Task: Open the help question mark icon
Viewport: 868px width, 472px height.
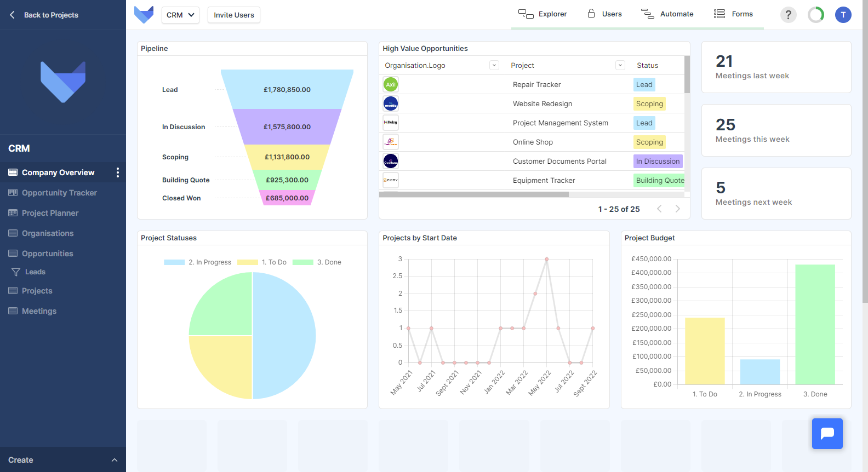Action: coord(788,15)
